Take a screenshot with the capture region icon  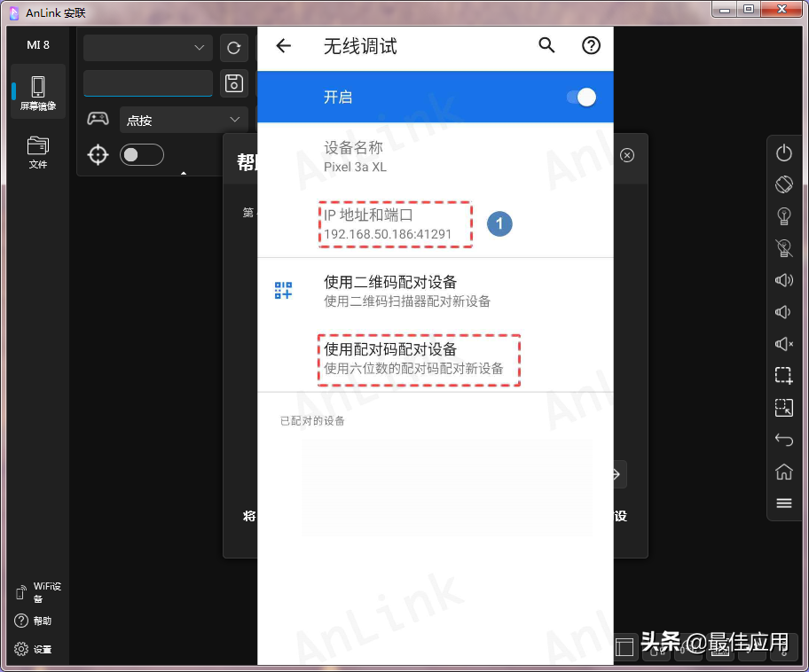(x=784, y=376)
